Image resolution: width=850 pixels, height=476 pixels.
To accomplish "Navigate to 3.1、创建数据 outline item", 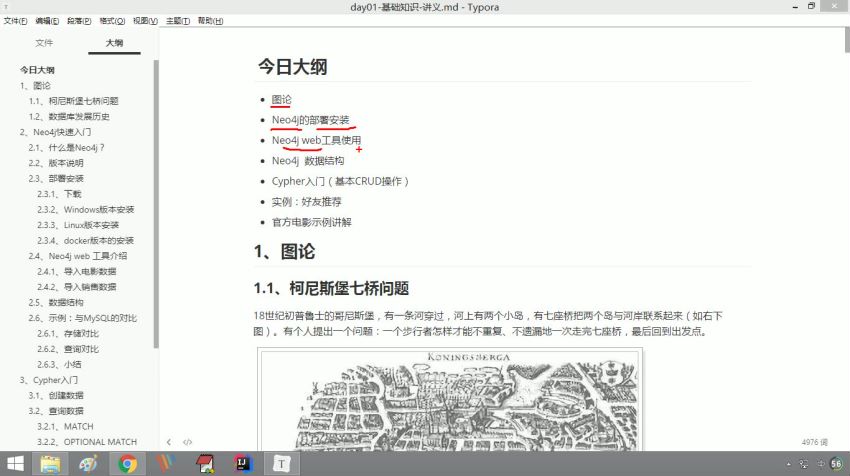I will 56,395.
